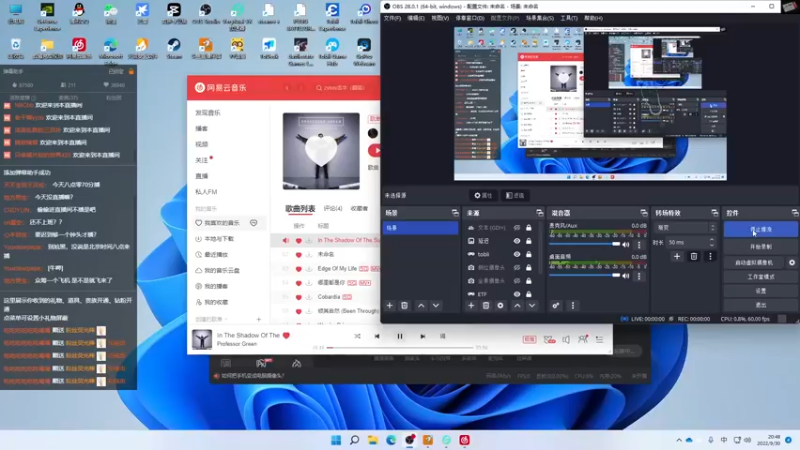Open lyrics view with 词 icon
This screenshot has height=450, width=800.
click(442, 336)
